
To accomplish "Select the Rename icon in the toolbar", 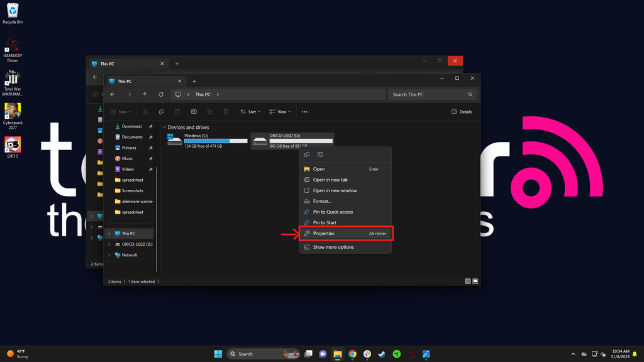I will click(x=194, y=112).
